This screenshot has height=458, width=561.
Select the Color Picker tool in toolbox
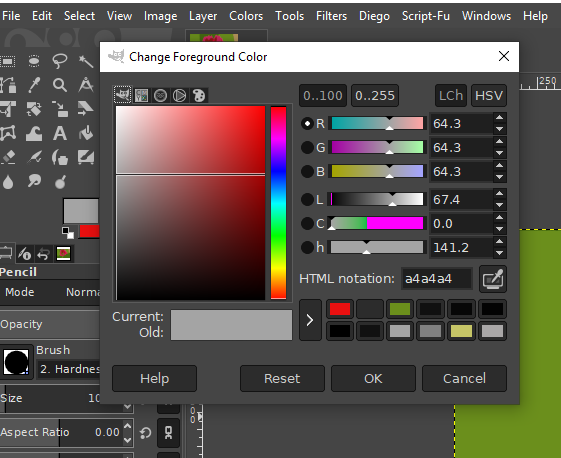[34, 85]
